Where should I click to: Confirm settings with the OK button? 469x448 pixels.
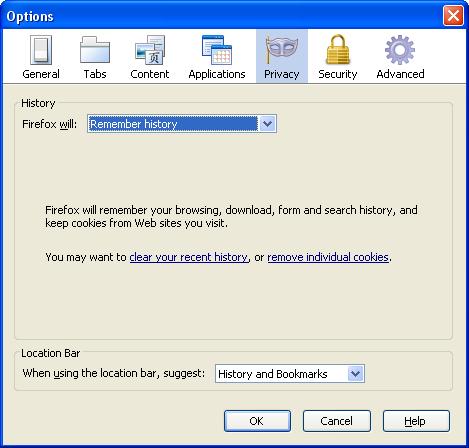click(257, 421)
